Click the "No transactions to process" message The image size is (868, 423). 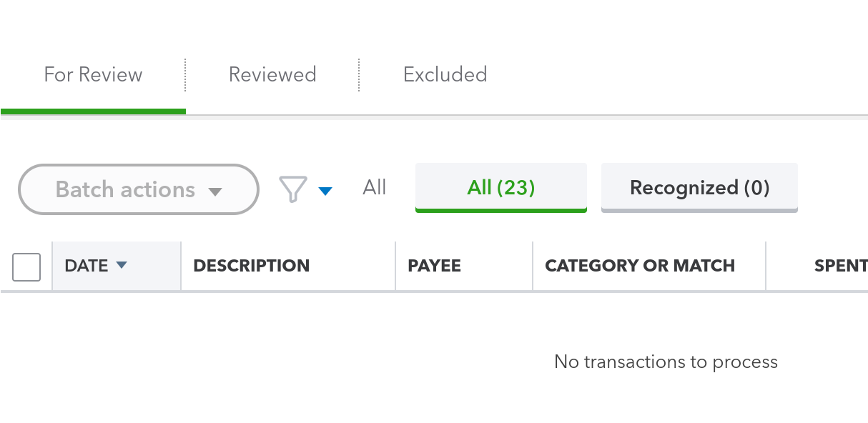[x=666, y=362]
